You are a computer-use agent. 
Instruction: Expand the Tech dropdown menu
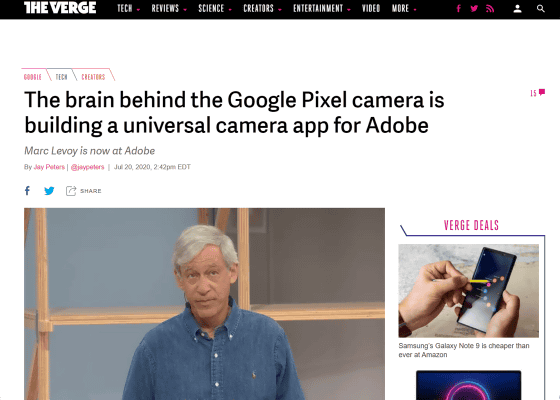pos(129,9)
